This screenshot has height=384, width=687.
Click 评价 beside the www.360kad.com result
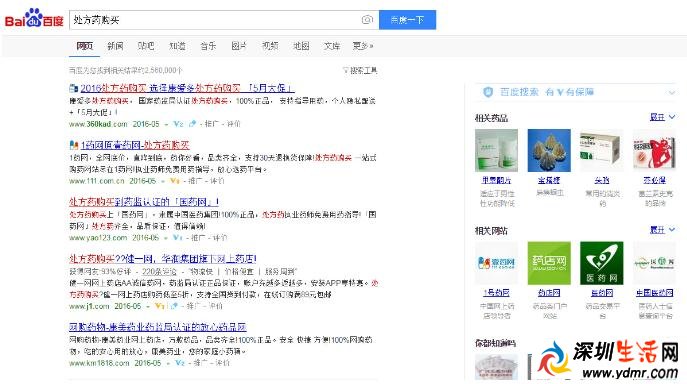233,124
